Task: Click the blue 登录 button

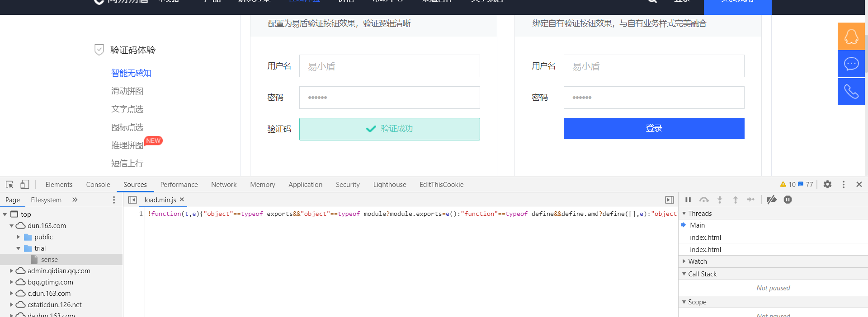Action: (654, 129)
